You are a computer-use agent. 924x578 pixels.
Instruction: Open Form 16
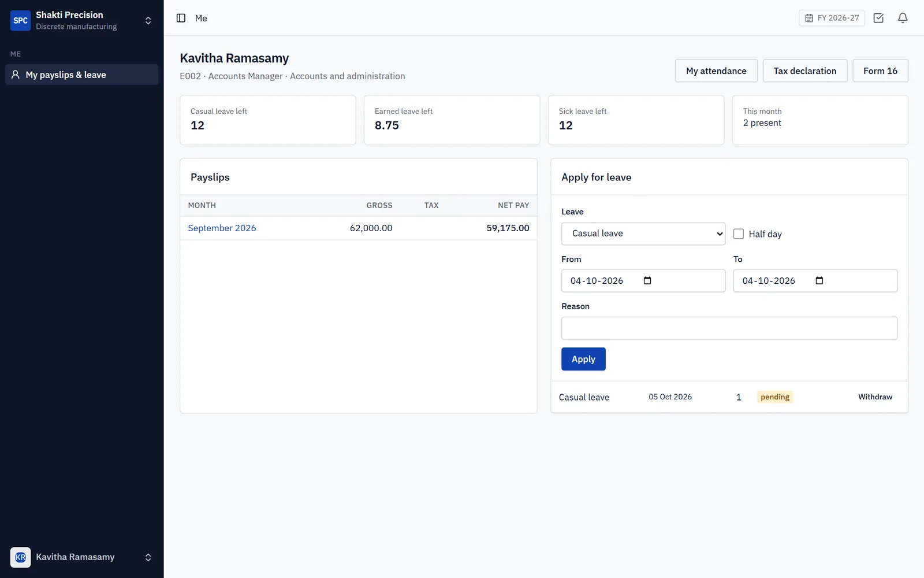(880, 71)
